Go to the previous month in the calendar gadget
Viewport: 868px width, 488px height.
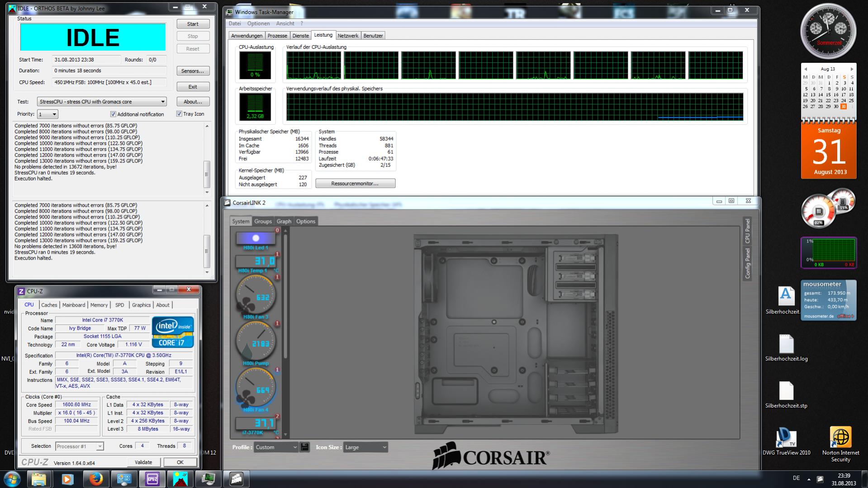[x=805, y=69]
